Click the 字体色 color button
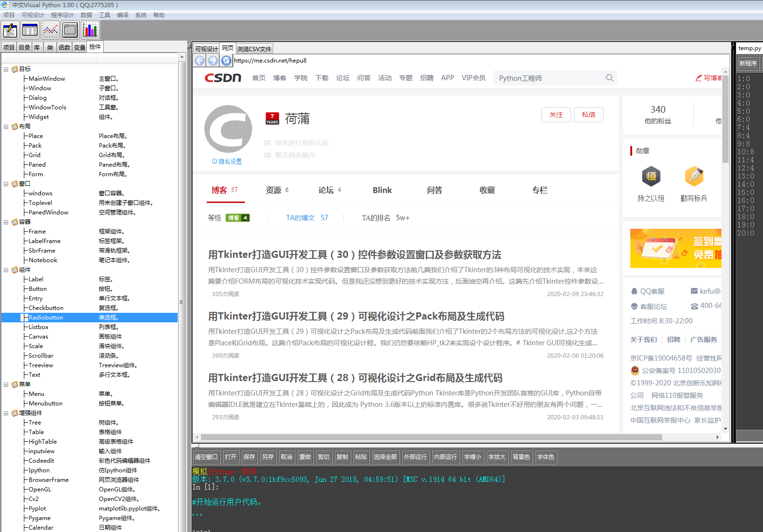This screenshot has height=532, width=763. coord(546,457)
